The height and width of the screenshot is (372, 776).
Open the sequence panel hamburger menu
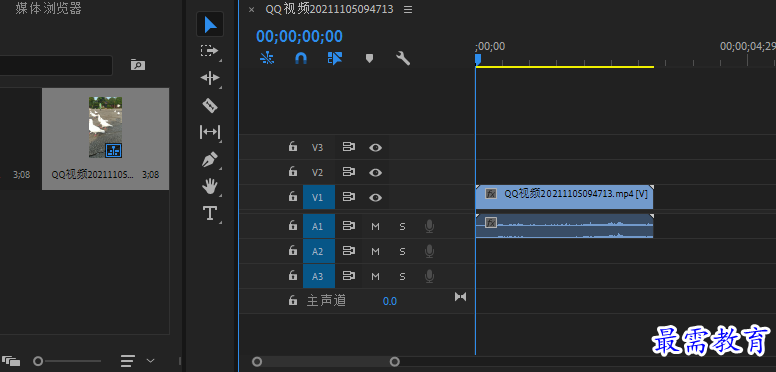coord(408,9)
